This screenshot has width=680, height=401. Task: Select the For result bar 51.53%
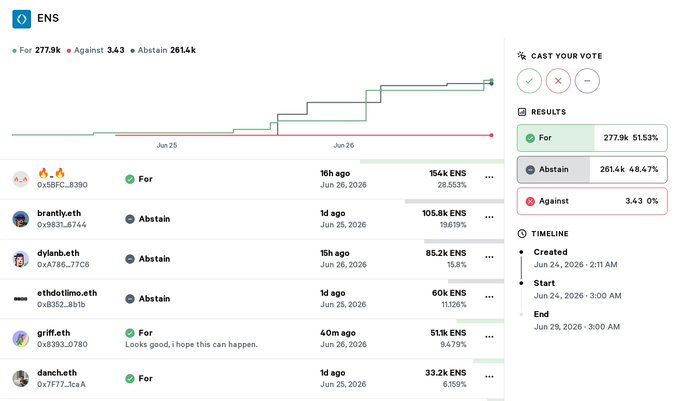click(x=592, y=138)
